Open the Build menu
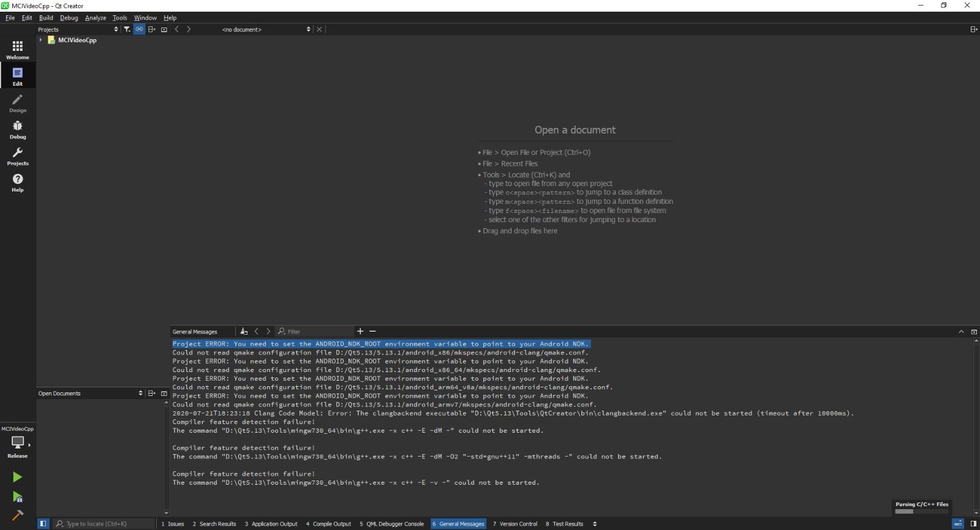The height and width of the screenshot is (530, 980). click(x=46, y=18)
